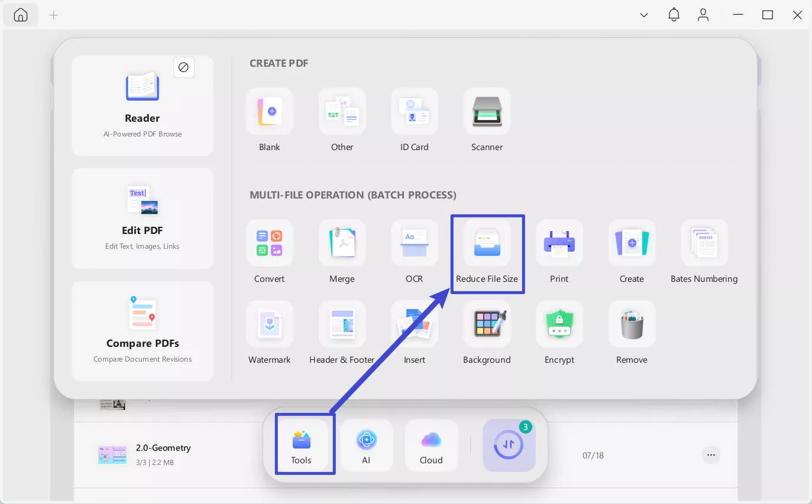Open the Compare PDFs card
The width and height of the screenshot is (812, 504).
143,331
